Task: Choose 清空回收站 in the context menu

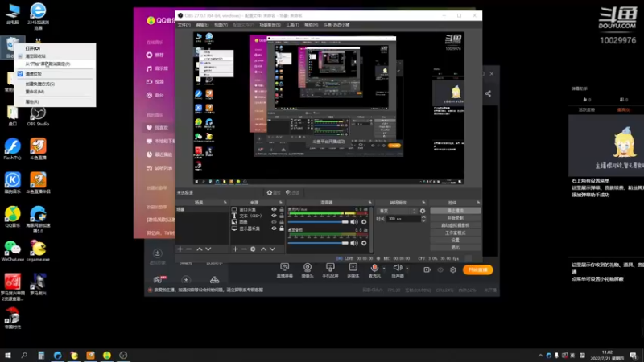Action: tap(35, 56)
